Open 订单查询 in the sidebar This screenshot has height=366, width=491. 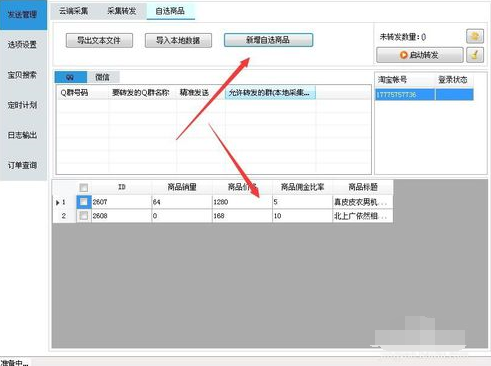pos(23,165)
